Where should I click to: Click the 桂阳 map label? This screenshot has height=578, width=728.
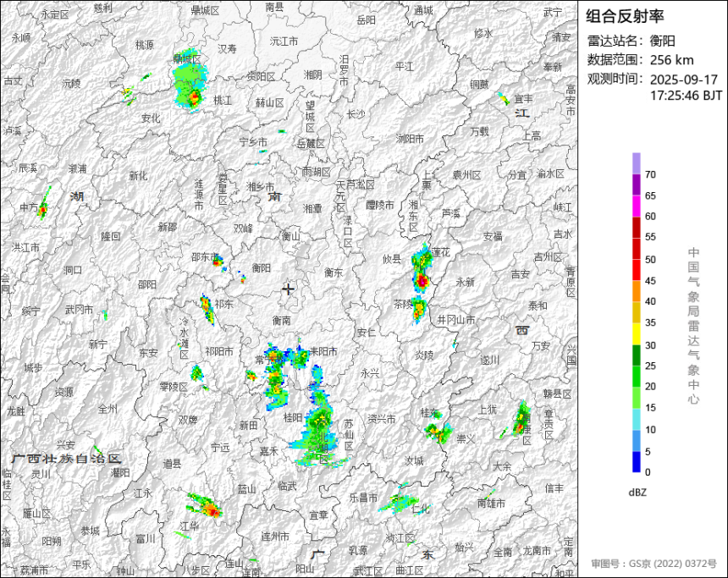(x=293, y=418)
